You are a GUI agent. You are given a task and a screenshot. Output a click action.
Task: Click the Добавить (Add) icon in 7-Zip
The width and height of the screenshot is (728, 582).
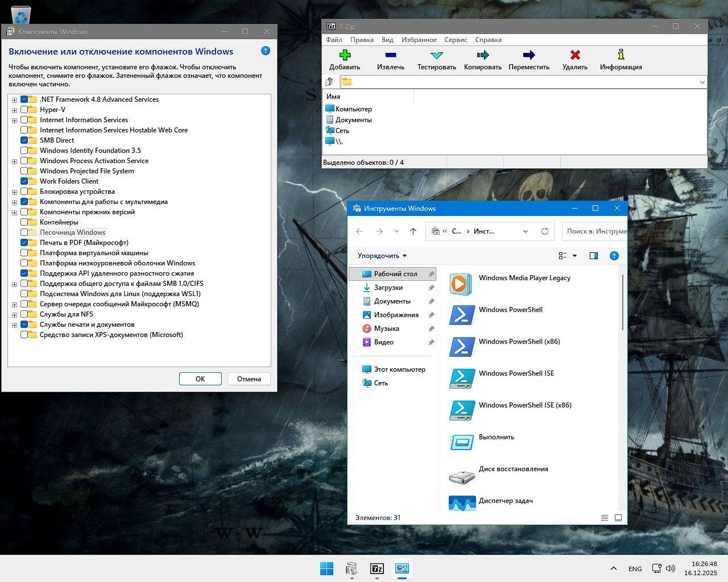[x=345, y=60]
